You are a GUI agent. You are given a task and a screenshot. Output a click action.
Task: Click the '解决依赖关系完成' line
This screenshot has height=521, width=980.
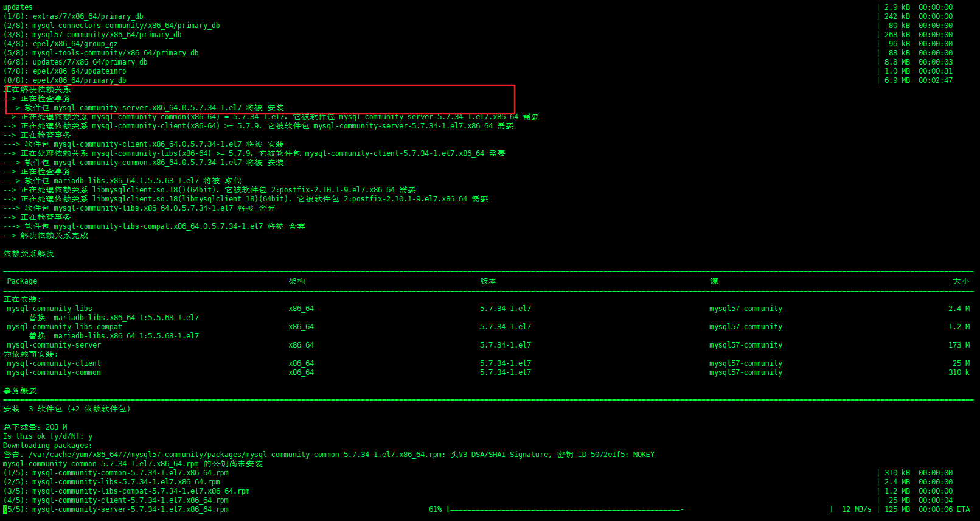pos(46,236)
